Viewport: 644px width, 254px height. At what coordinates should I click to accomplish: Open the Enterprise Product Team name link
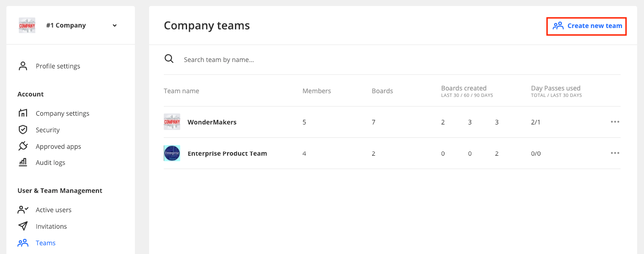(x=227, y=153)
